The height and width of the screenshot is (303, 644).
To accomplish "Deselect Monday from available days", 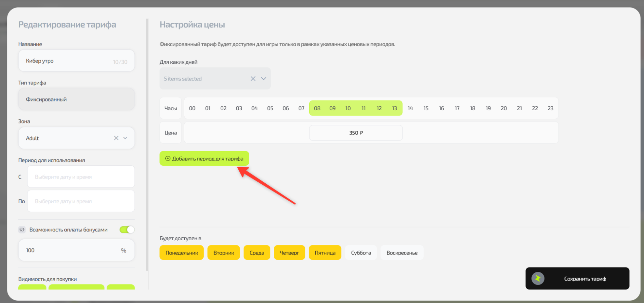I will 181,253.
